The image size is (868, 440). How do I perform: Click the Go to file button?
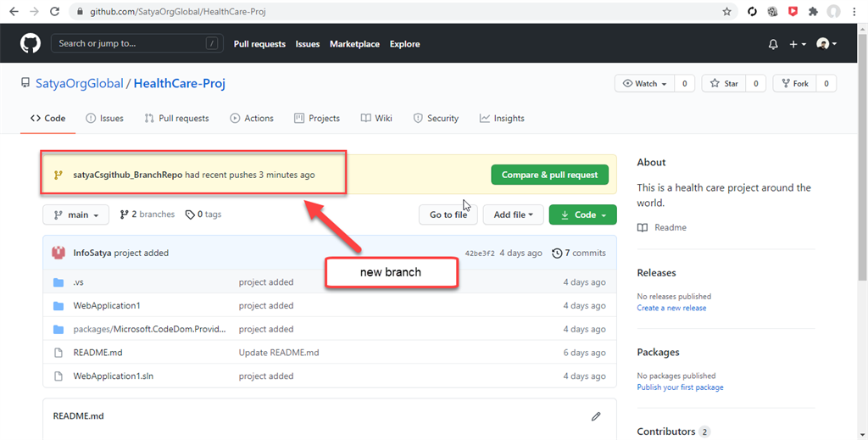pos(448,214)
